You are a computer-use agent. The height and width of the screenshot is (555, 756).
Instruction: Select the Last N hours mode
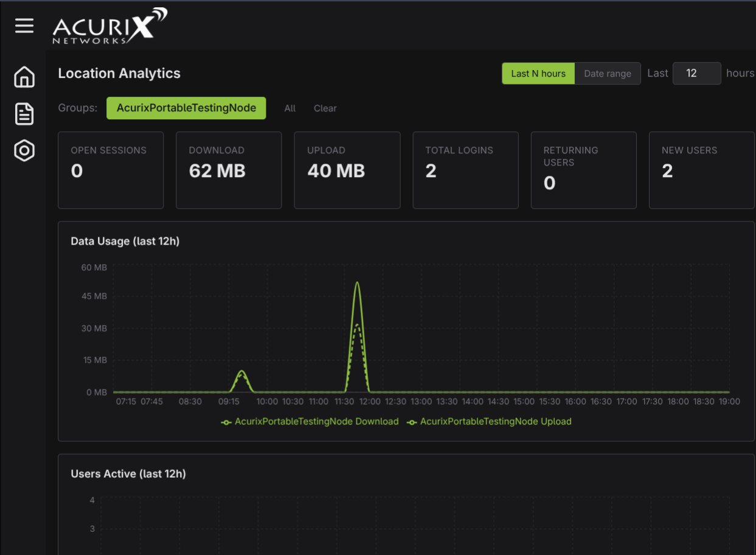(x=538, y=74)
